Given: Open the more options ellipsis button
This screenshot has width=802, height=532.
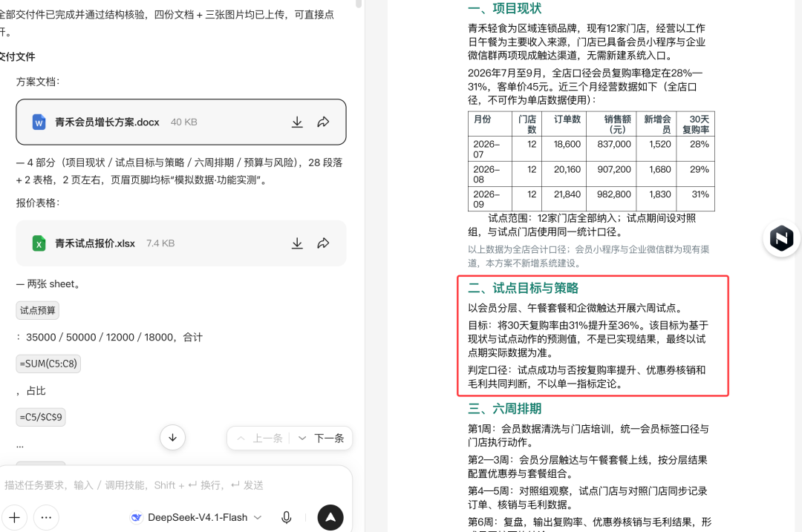Looking at the screenshot, I should click(x=46, y=518).
